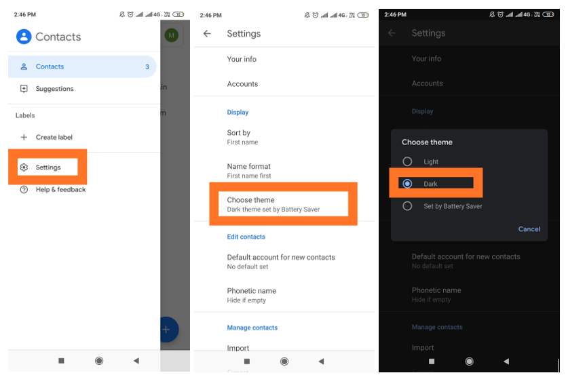585x392 pixels.
Task: Select the Light theme radio button
Action: coord(407,161)
